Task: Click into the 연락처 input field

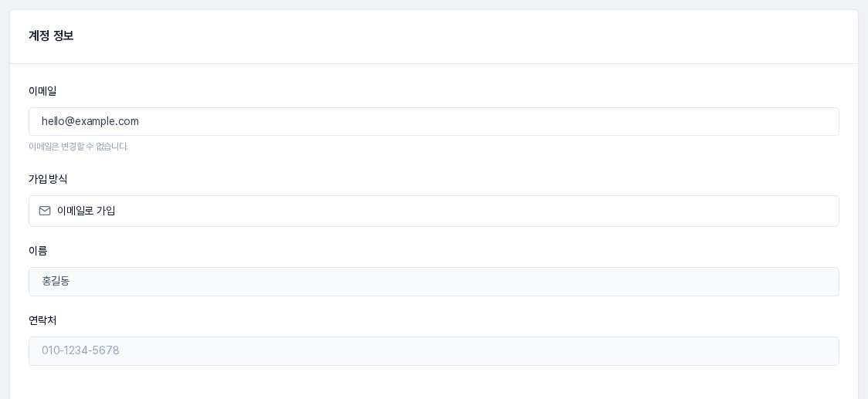Action: tap(434, 351)
